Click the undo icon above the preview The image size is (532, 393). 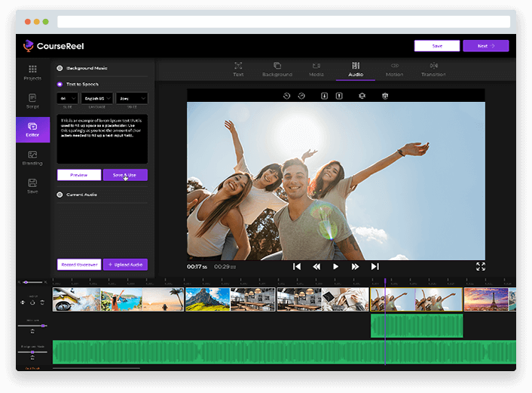pos(286,96)
